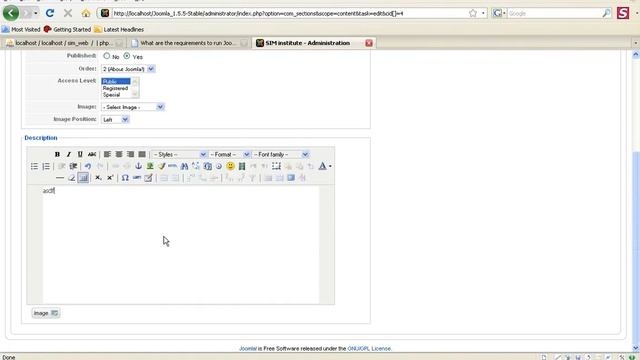Select SIM Institute Administration tab
This screenshot has width=640, height=360.
(313, 43)
